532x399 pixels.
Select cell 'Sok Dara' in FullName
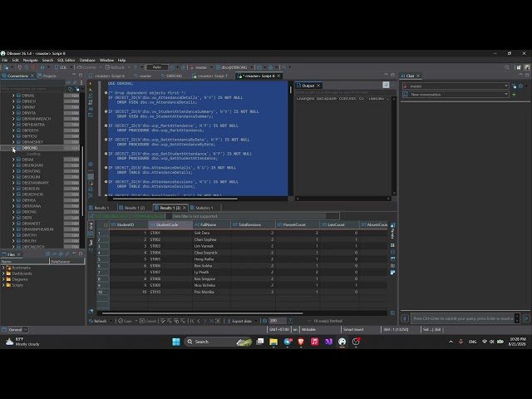(211, 233)
